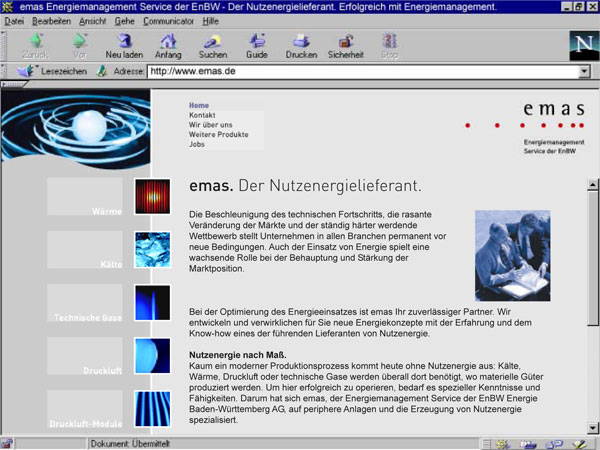
Task: Go to the Anfang home icon
Action: click(x=168, y=41)
